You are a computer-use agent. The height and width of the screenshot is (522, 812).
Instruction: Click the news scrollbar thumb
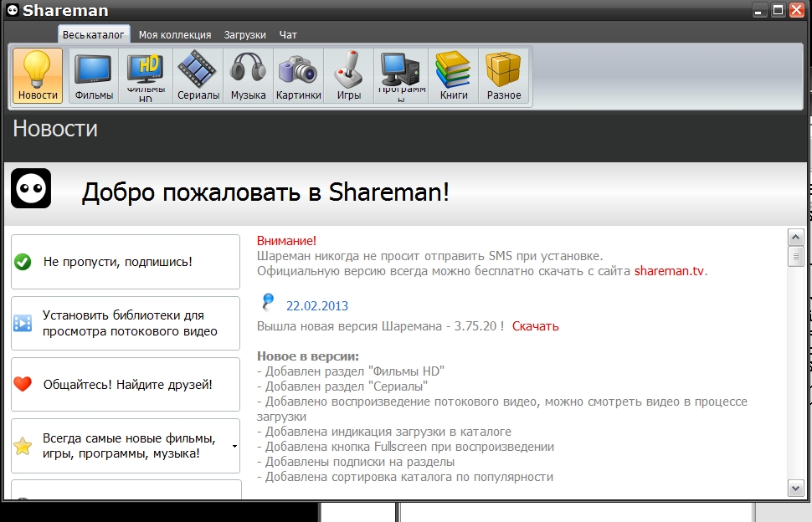(x=795, y=257)
